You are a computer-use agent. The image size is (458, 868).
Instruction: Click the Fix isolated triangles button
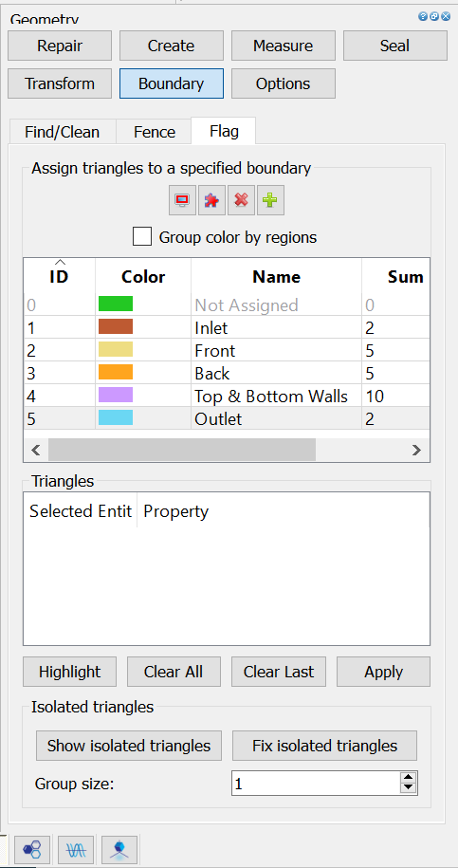tap(324, 746)
